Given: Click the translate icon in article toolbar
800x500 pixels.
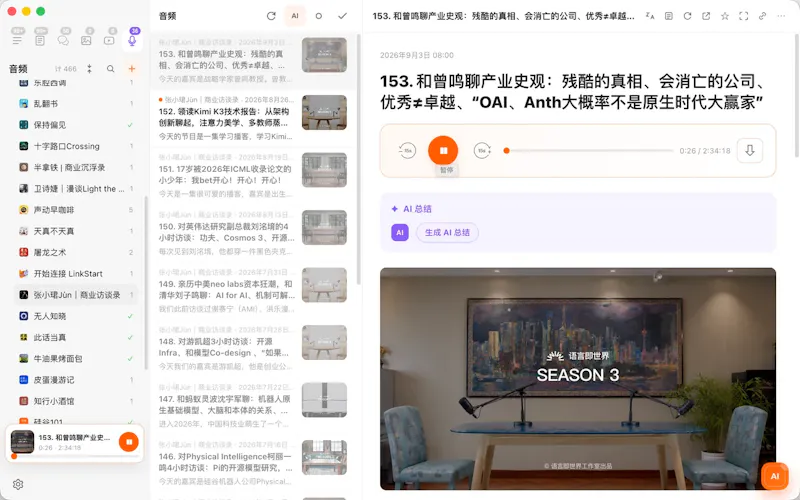Looking at the screenshot, I should [650, 16].
